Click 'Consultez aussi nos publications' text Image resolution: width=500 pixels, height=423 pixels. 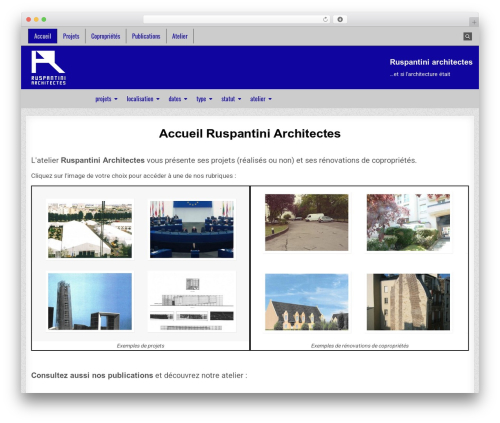pyautogui.click(x=92, y=375)
